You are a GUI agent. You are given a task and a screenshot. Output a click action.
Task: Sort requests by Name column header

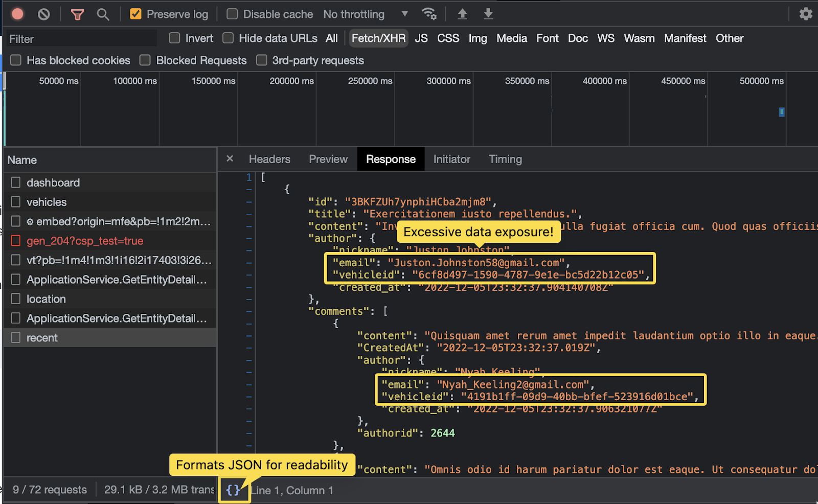click(110, 160)
